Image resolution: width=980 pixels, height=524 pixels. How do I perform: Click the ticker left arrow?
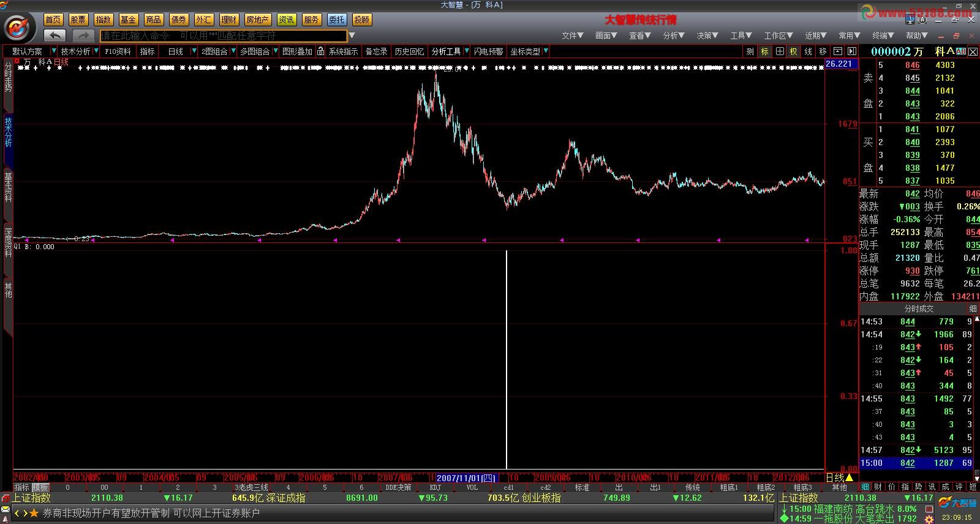[x=17, y=513]
